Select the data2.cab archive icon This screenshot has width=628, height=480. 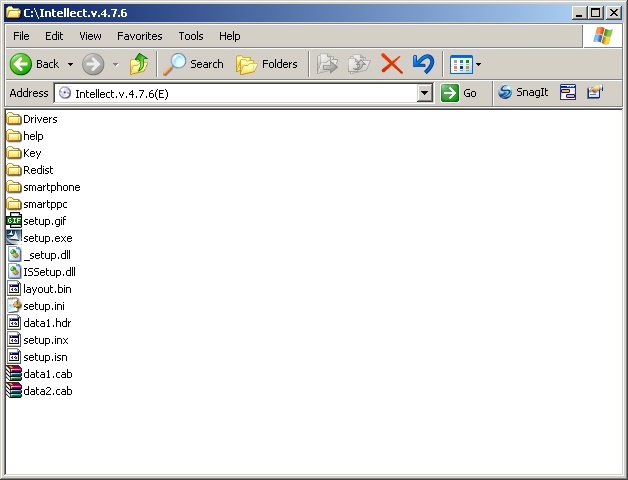point(14,391)
